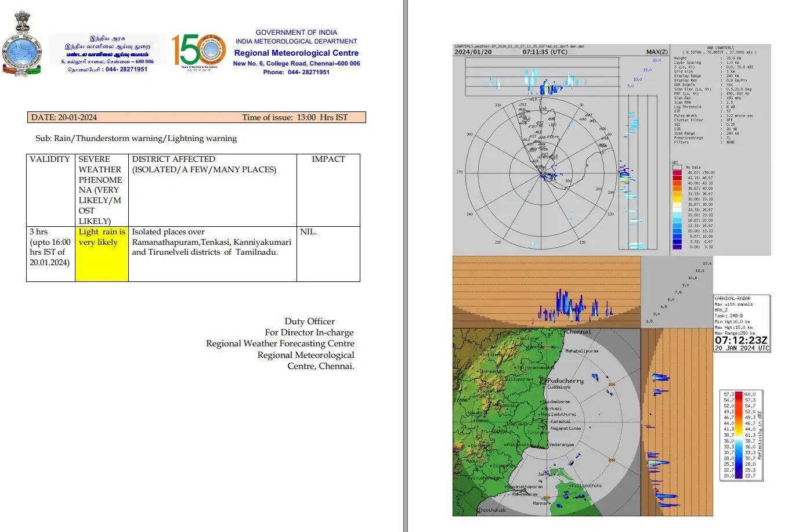
Task: Click the DISTRICT AFFECTED column header
Action: click(x=173, y=159)
